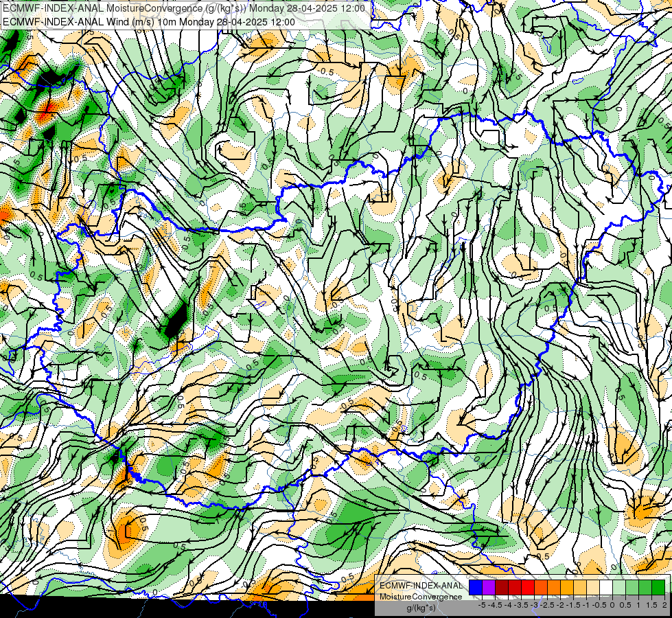The height and width of the screenshot is (618, 672).
Task: Select the pale peach swatch left of white
Action: [x=592, y=587]
